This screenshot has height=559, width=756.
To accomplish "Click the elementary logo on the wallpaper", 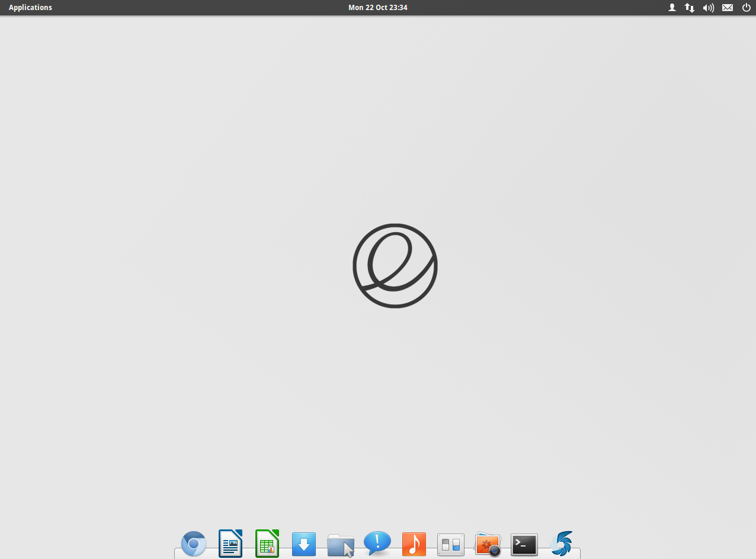I will coord(395,266).
